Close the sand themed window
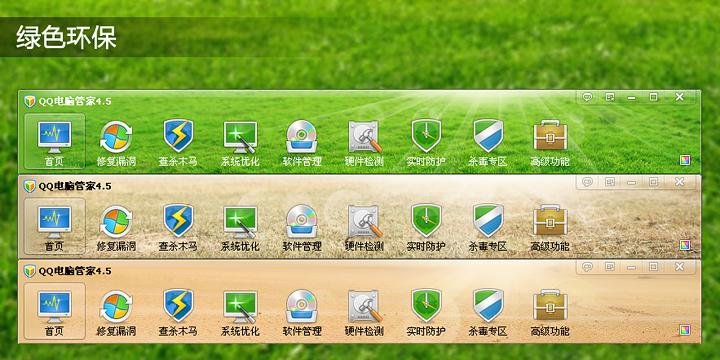 [680, 267]
